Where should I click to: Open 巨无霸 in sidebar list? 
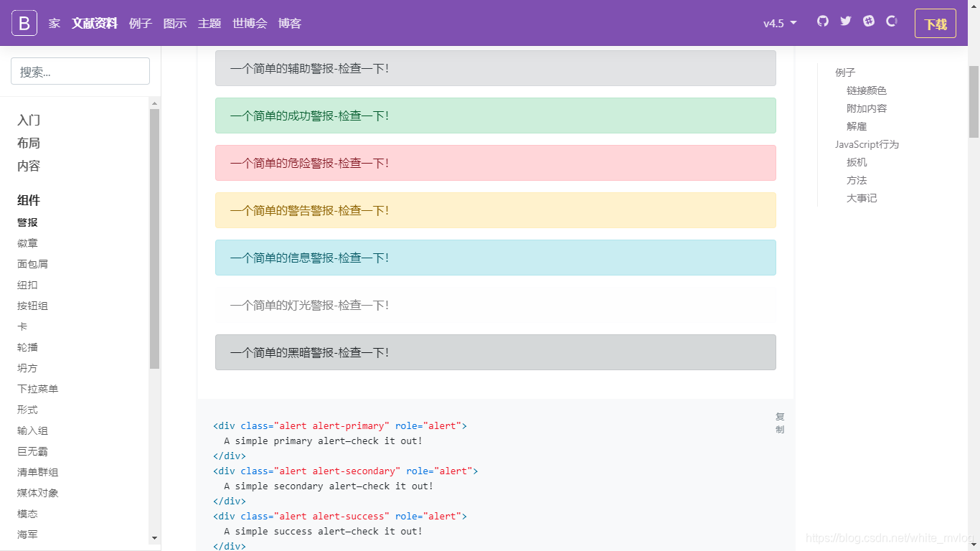pyautogui.click(x=32, y=451)
